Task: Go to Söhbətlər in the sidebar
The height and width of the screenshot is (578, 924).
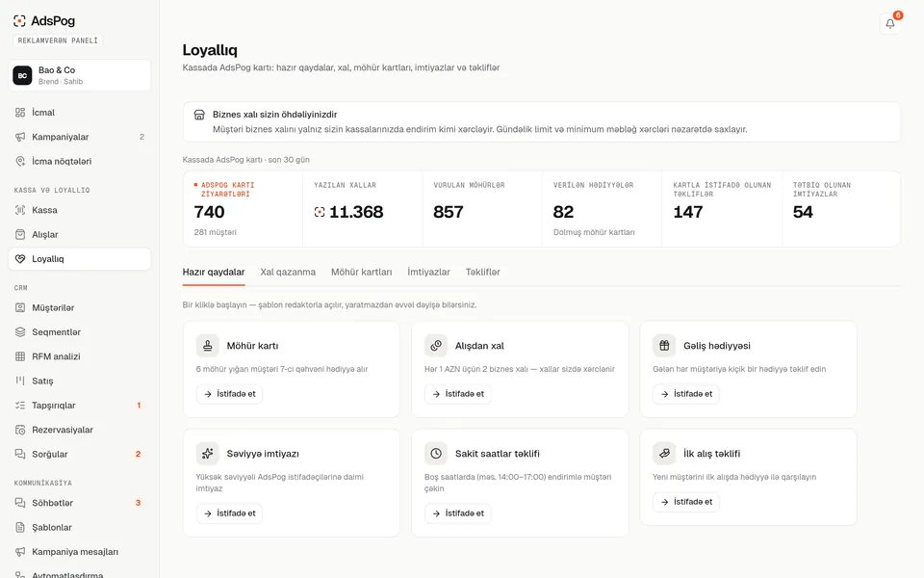Action: [x=80, y=503]
